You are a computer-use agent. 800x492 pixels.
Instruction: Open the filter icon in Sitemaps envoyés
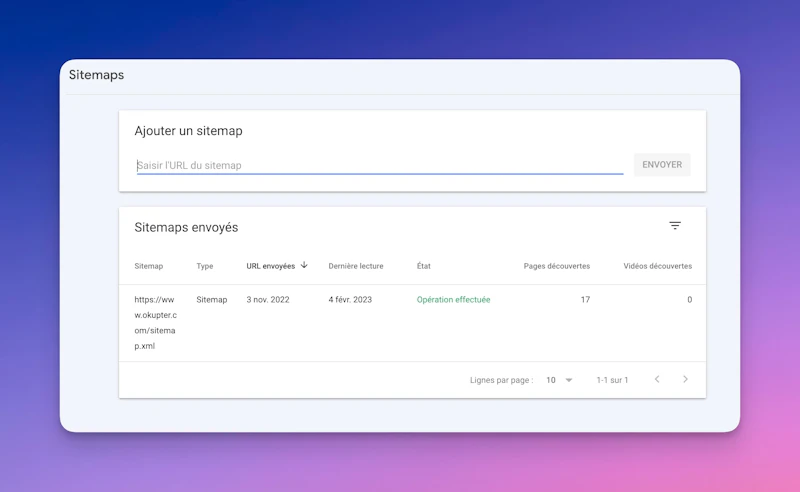point(674,226)
